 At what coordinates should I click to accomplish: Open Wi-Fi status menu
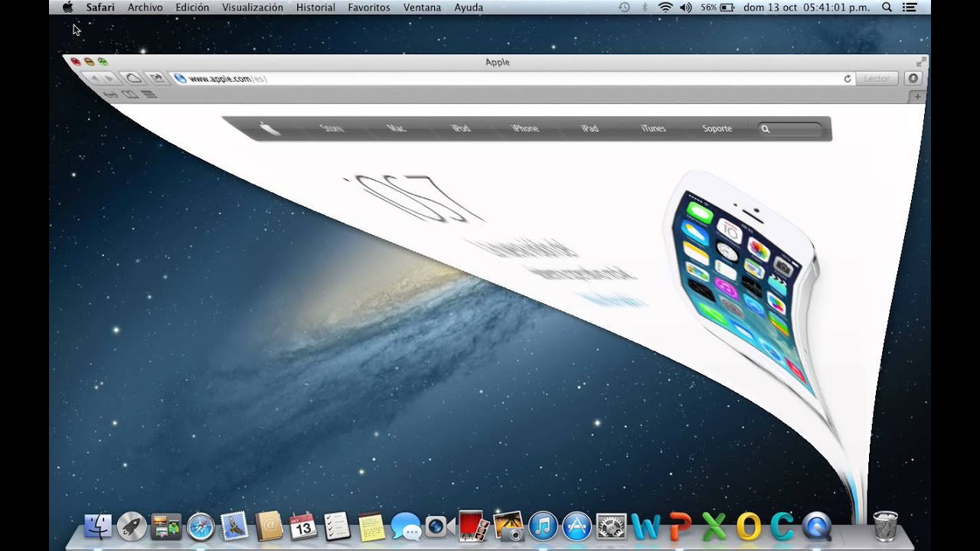click(665, 8)
